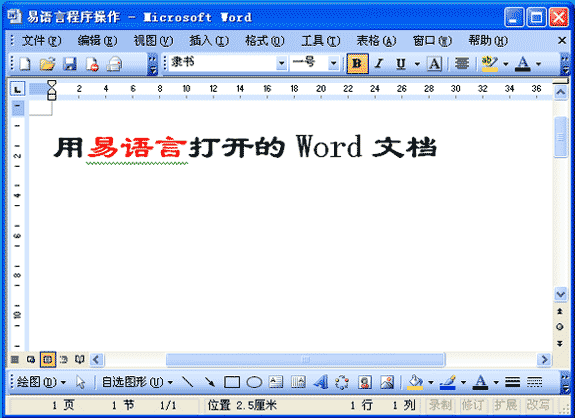Switch to normal view icon

coord(15,360)
